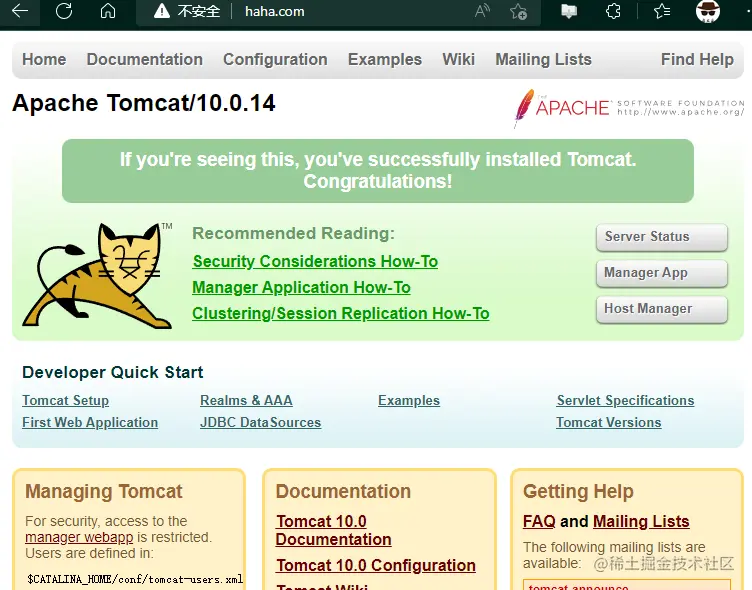Click the Host Manager button
Image resolution: width=752 pixels, height=590 pixels.
[x=661, y=309]
